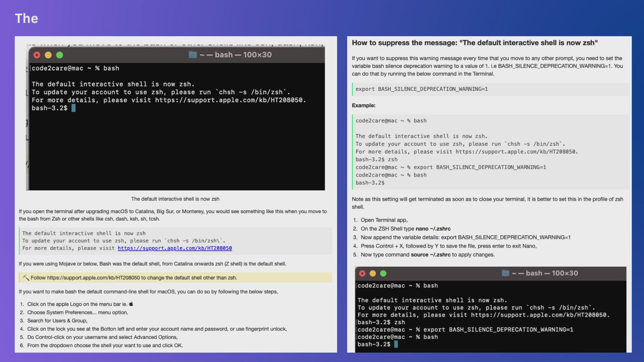The height and width of the screenshot is (362, 644).
Task: Click the Apple logo after step one
Action: click(131, 304)
